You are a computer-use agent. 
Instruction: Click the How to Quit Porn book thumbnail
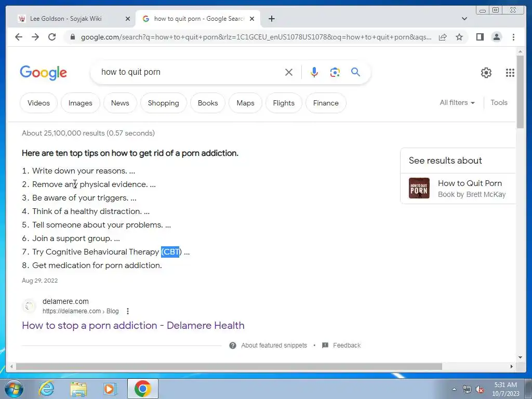(419, 188)
